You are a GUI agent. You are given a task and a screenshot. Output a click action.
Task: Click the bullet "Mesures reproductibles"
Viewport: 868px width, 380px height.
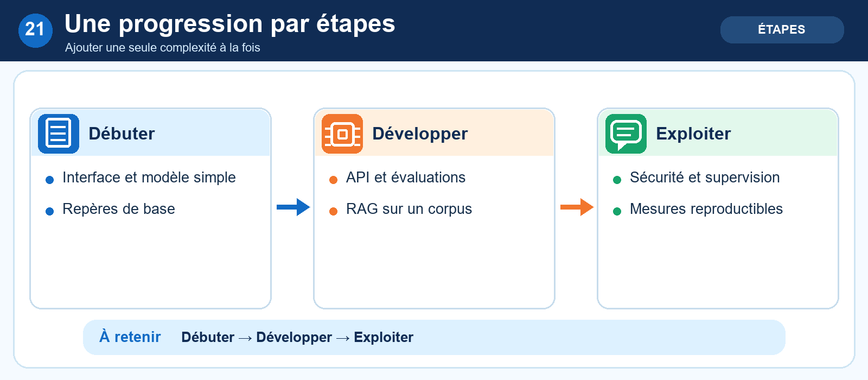706,209
